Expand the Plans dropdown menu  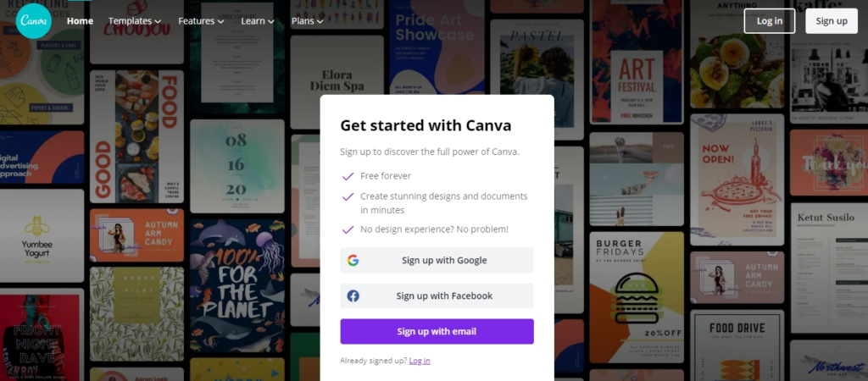click(x=307, y=21)
